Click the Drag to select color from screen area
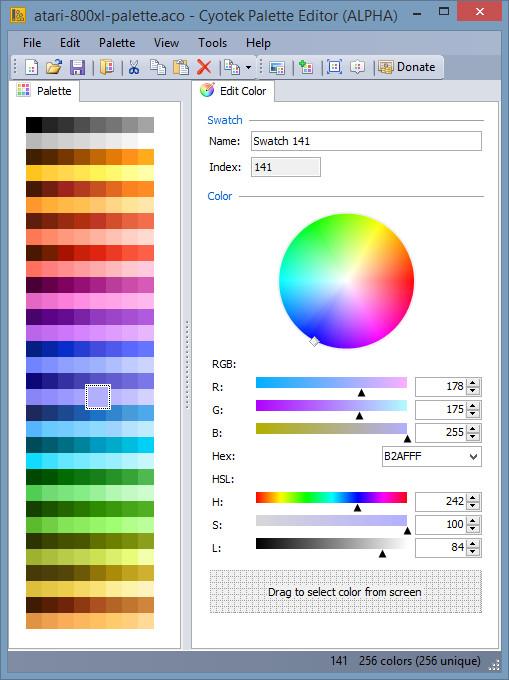The image size is (509, 680). tap(346, 592)
